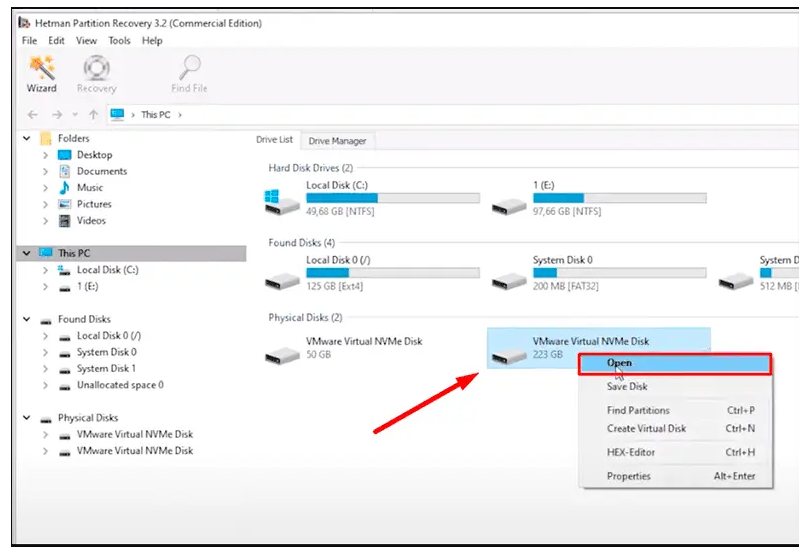Switch to the Drive Manager tab
The height and width of the screenshot is (553, 807).
(338, 141)
